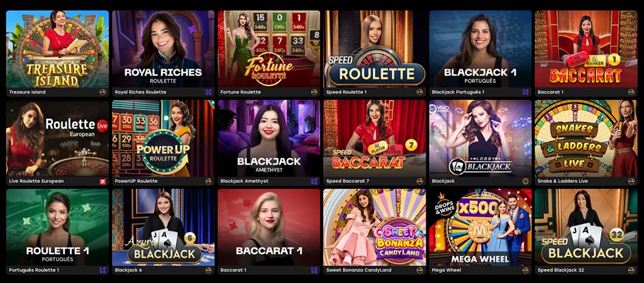
Task: Click provider icon next to Blackjack Amethyst label
Action: pos(314,181)
